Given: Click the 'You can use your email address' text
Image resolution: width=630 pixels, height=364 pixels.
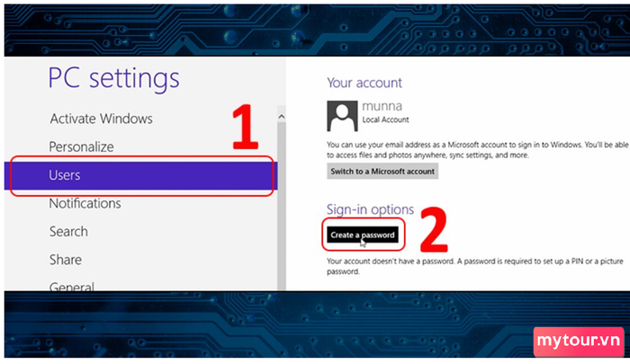Looking at the screenshot, I should pos(477,150).
